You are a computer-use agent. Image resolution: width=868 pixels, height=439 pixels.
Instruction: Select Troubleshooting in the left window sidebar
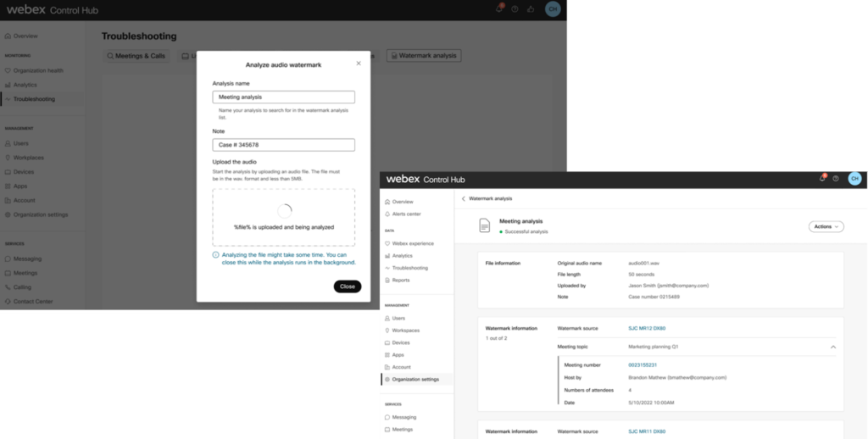pos(30,99)
